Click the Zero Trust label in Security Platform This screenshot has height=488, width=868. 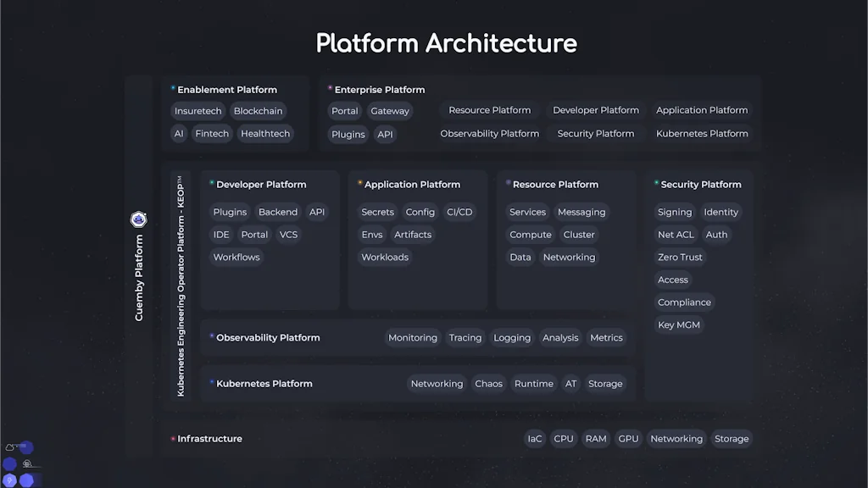679,257
